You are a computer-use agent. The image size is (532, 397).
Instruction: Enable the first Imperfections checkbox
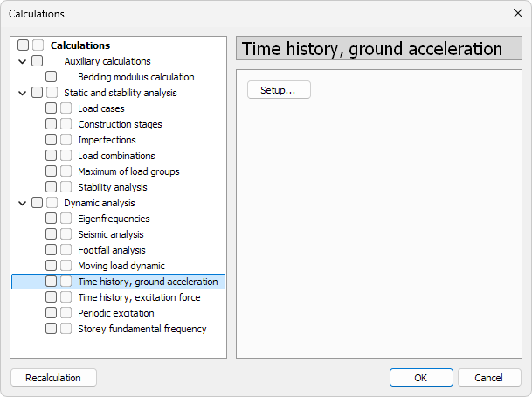point(52,139)
